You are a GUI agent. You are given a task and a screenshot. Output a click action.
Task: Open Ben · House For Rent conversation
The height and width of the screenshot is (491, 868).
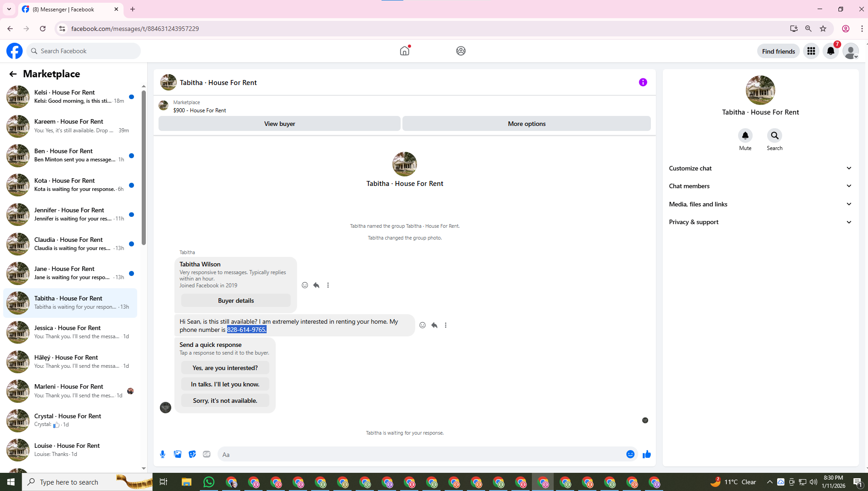pos(70,155)
